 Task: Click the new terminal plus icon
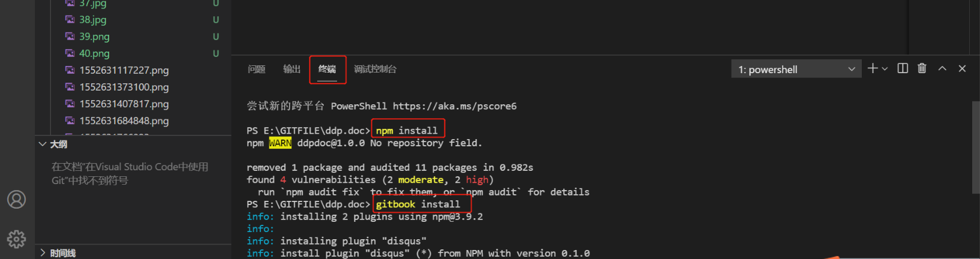873,69
